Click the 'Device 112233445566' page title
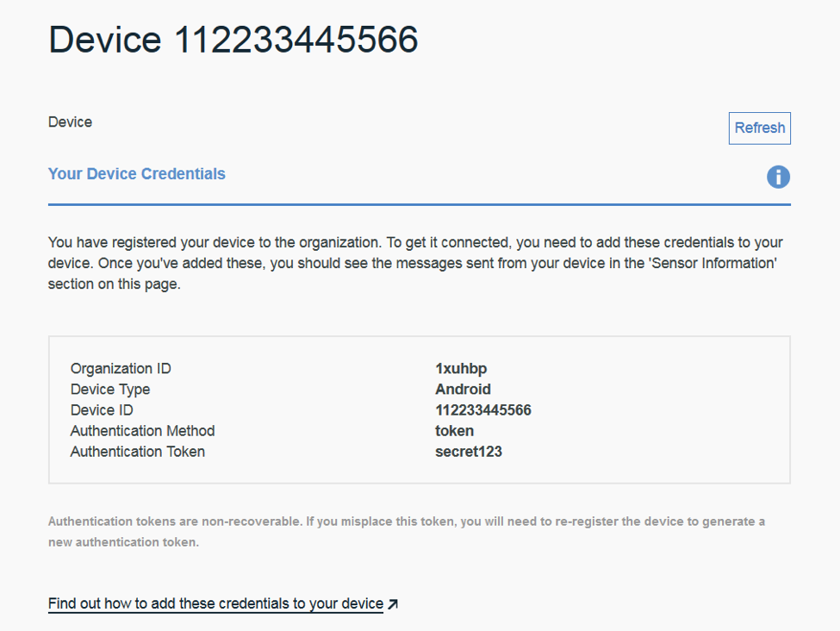The width and height of the screenshot is (840, 631). click(233, 40)
